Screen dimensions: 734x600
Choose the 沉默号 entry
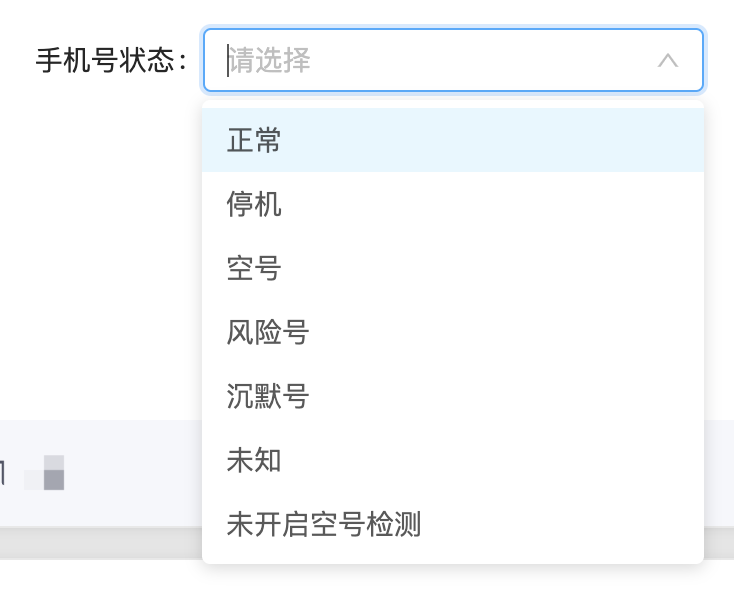pos(453,396)
